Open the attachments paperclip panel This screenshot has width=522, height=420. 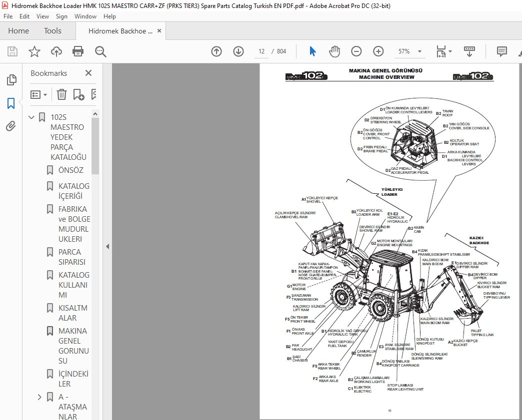point(11,126)
